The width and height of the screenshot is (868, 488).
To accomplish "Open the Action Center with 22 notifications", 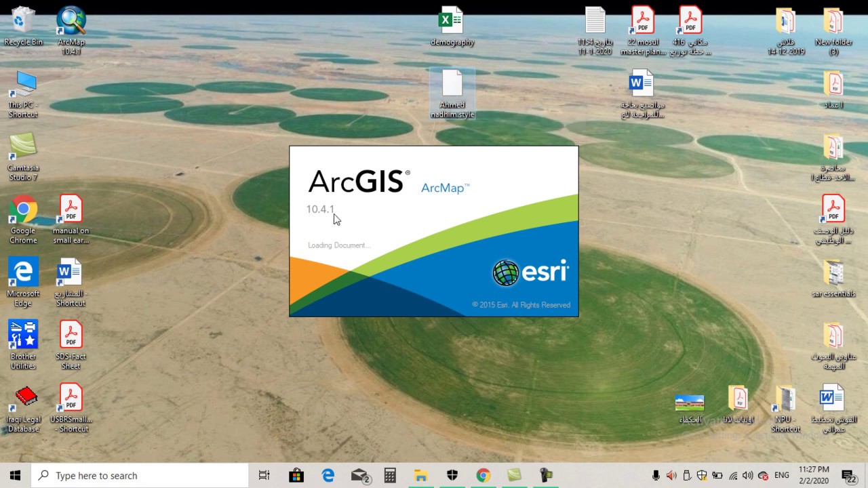I will [x=848, y=475].
